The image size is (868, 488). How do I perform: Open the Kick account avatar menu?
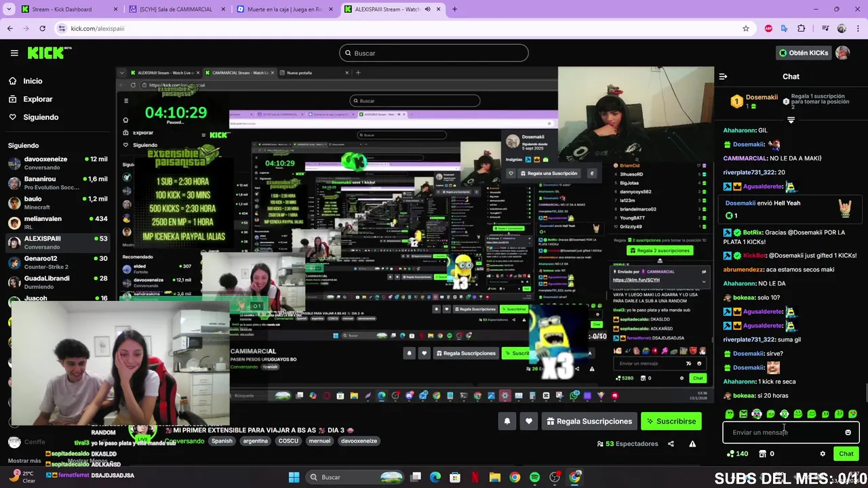(x=842, y=53)
